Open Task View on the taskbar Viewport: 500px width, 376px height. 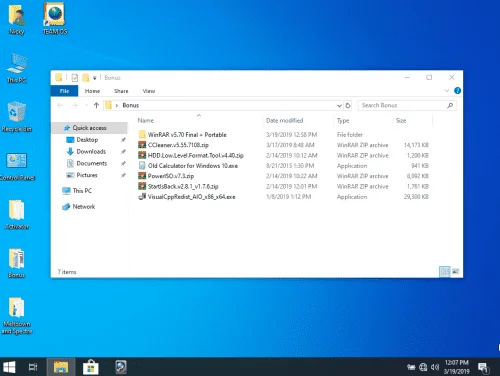point(33,367)
